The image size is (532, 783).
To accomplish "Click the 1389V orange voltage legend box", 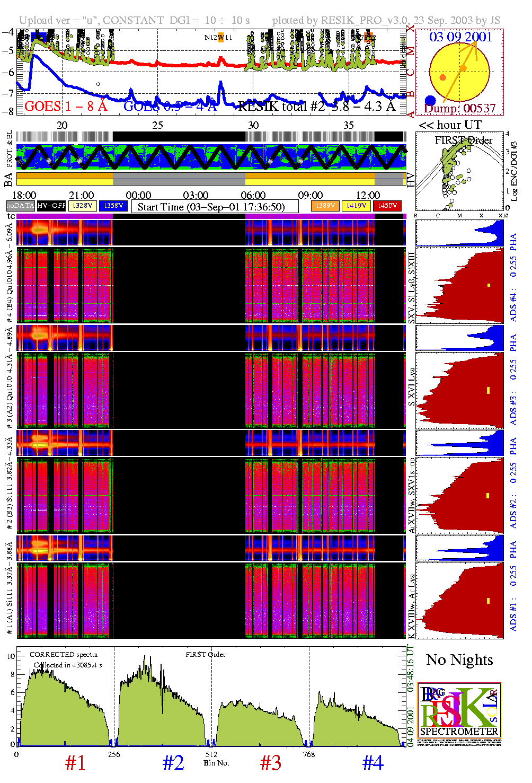I will tap(325, 206).
